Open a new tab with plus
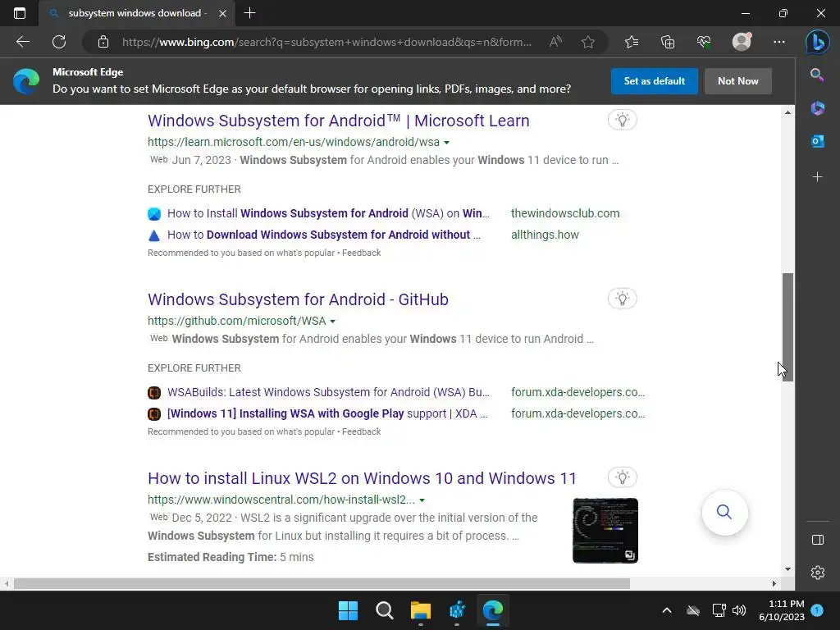The image size is (840, 630). 249,13
